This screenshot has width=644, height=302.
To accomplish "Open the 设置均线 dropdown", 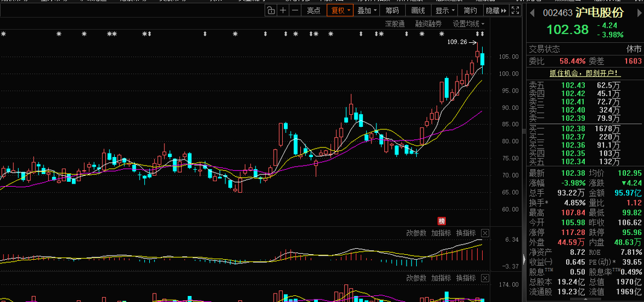I will point(468,24).
